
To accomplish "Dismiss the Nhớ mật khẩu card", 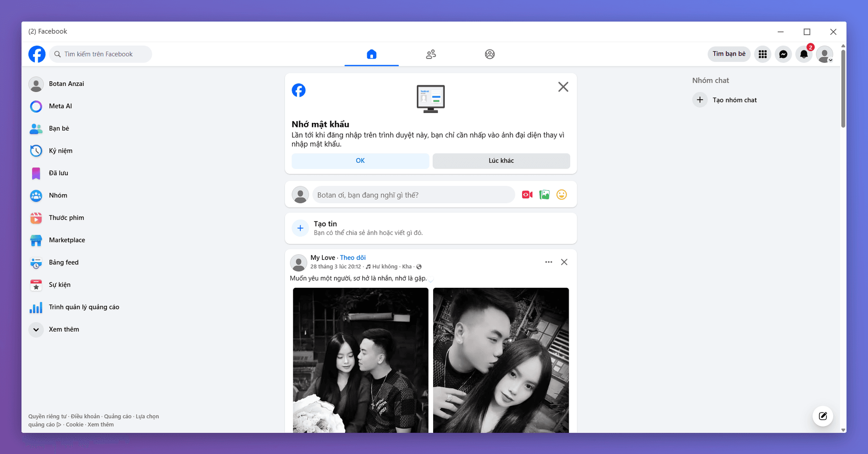I will point(563,87).
